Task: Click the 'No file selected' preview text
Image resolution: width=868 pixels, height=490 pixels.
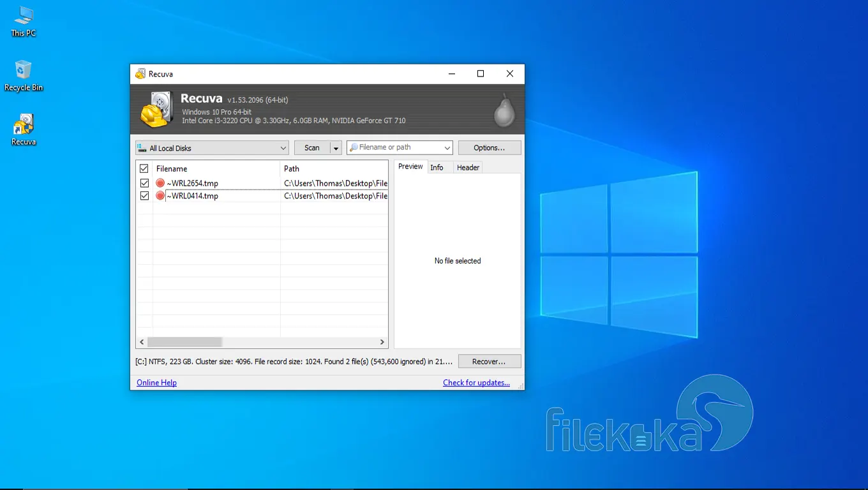Action: [x=458, y=261]
